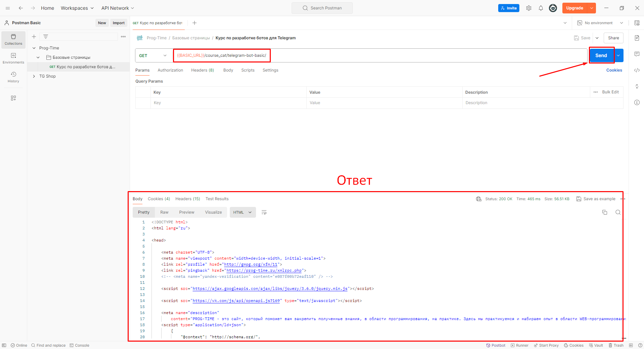The image size is (644, 349).
Task: Open the help icon in status bar
Action: (640, 345)
